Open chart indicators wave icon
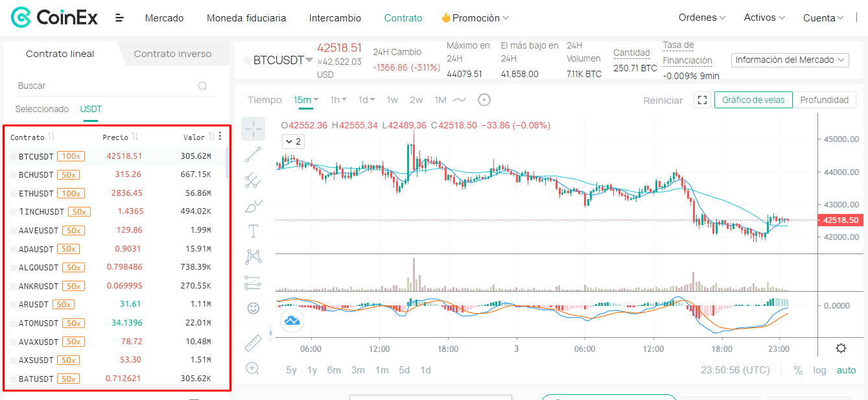This screenshot has height=400, width=868. [460, 100]
